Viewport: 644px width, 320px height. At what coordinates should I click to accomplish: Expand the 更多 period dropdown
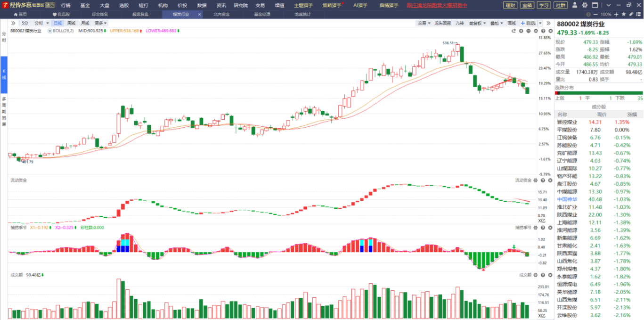point(100,23)
